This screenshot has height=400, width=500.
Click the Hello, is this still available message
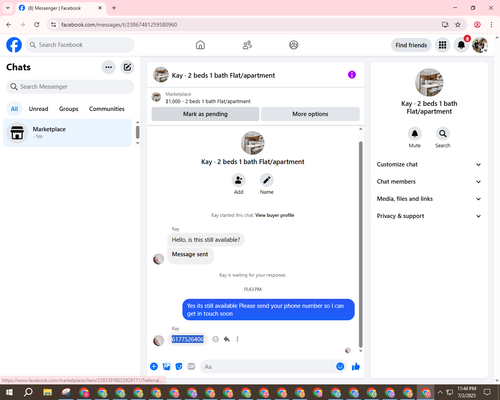pos(206,240)
